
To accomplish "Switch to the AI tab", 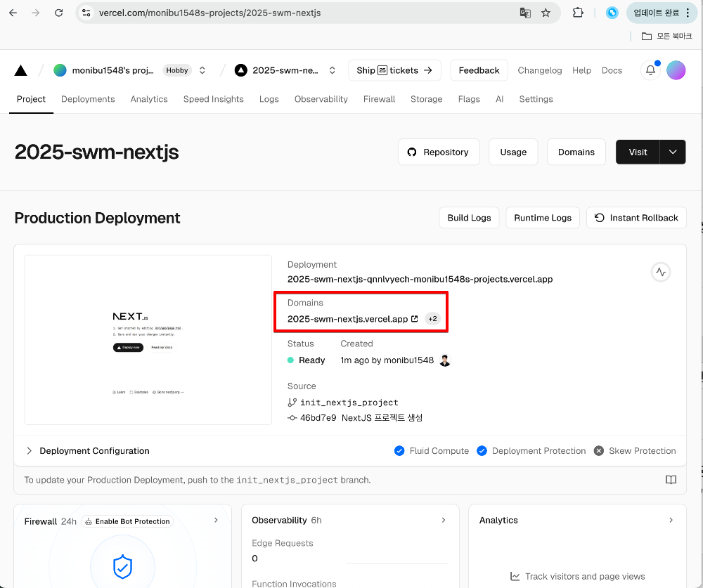I will [499, 99].
